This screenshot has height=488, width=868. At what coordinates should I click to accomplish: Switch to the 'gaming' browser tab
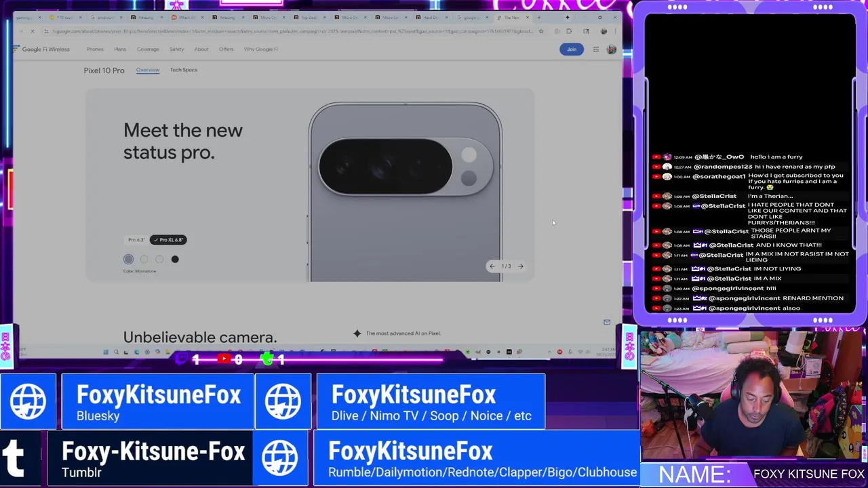pyautogui.click(x=31, y=18)
